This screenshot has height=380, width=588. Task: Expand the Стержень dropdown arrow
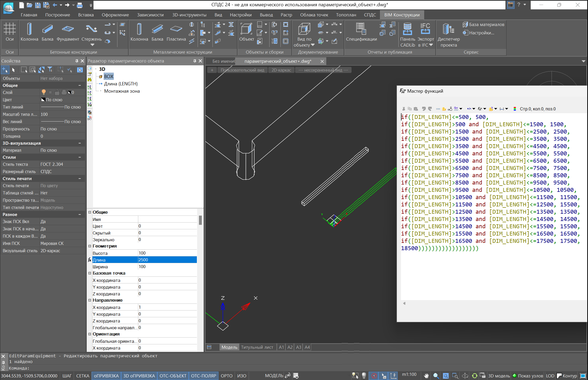click(x=92, y=45)
